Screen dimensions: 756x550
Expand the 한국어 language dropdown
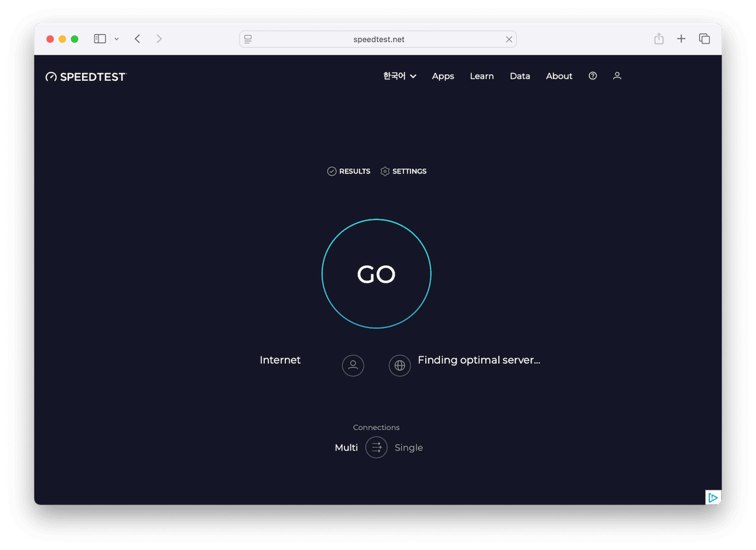click(400, 76)
